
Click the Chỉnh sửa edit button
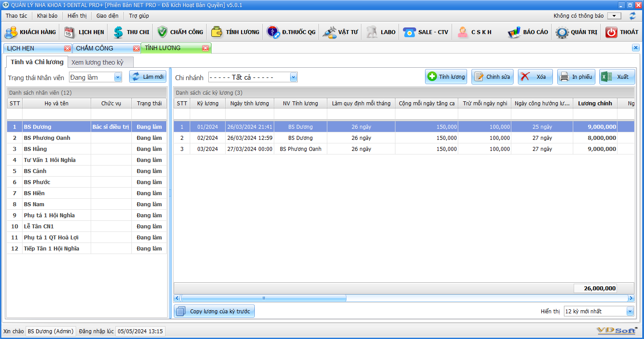(492, 77)
